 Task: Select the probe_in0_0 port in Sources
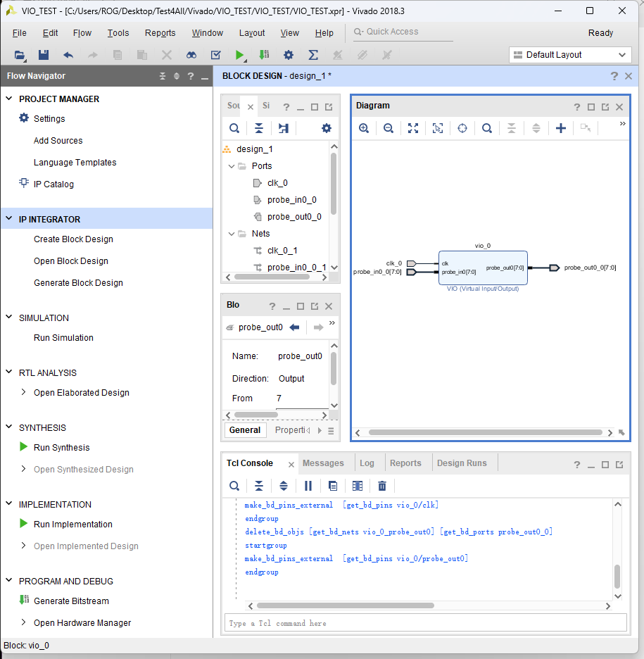point(291,200)
